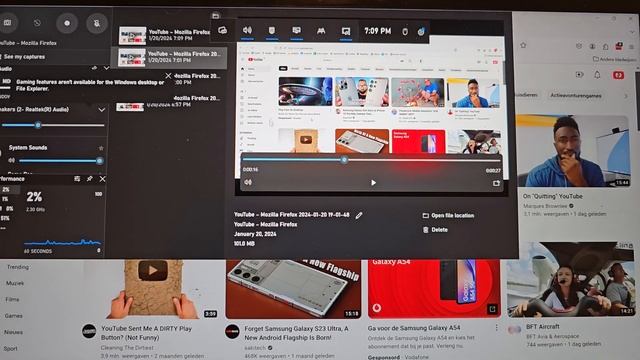Pin the Performance widget
The width and height of the screenshot is (640, 360).
(x=89, y=179)
